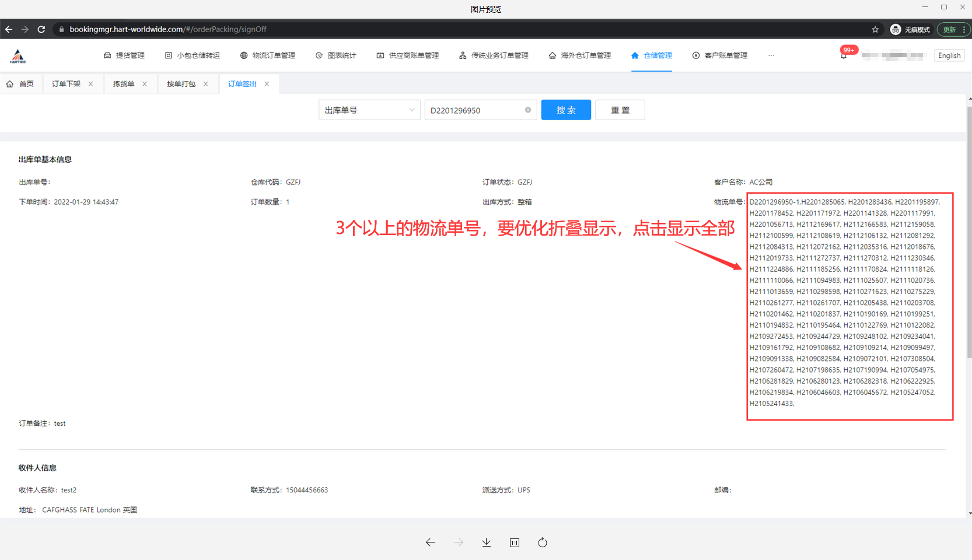
Task: Open the more menus ellipsis in navigation
Action: pyautogui.click(x=771, y=55)
